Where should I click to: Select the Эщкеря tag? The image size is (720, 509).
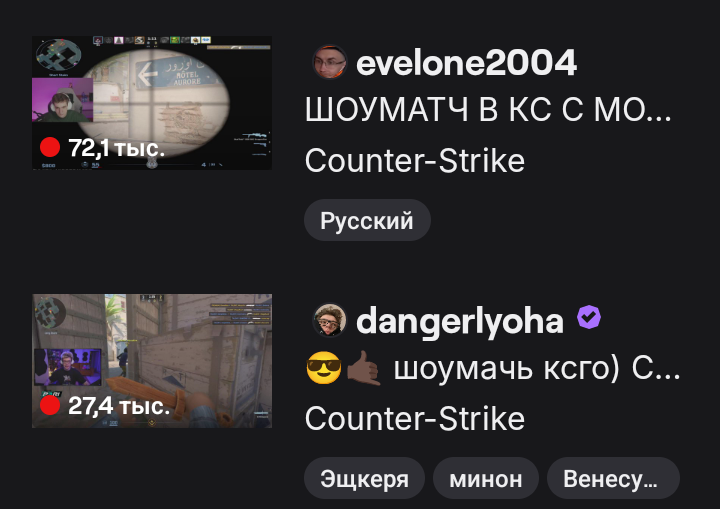pyautogui.click(x=364, y=478)
